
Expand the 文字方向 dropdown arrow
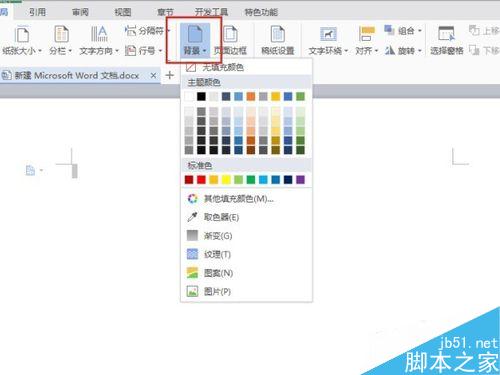pyautogui.click(x=117, y=51)
